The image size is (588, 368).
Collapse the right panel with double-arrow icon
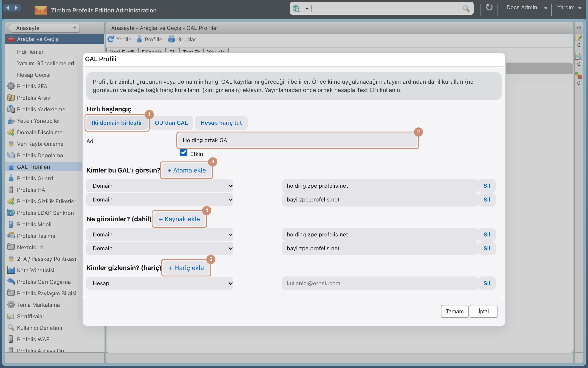(579, 28)
